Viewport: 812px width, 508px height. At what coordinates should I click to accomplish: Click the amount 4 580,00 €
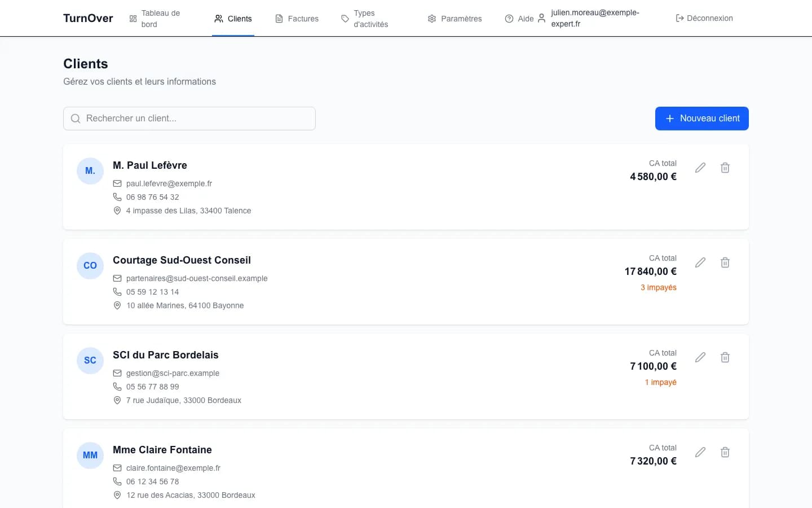tap(654, 177)
